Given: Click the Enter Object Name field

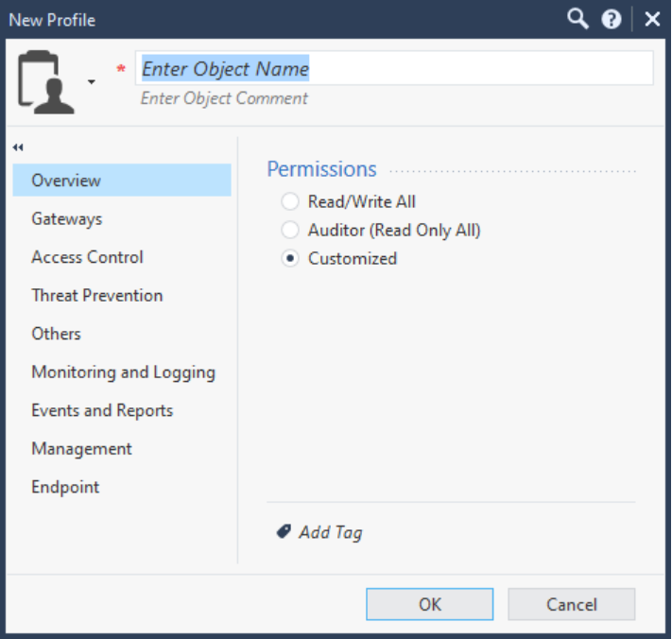Looking at the screenshot, I should pos(394,68).
